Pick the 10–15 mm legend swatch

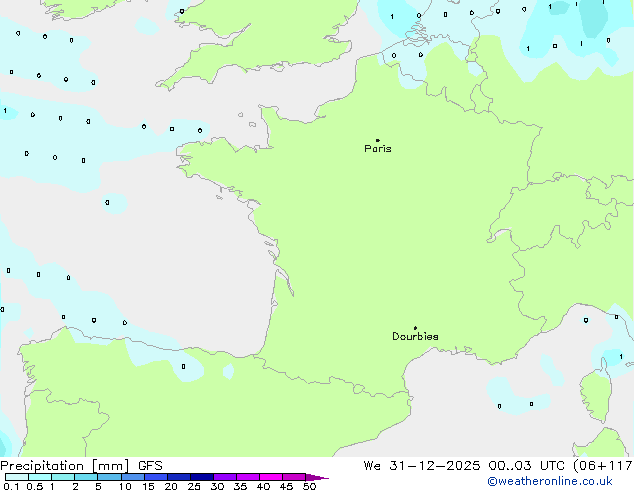[x=132, y=477]
